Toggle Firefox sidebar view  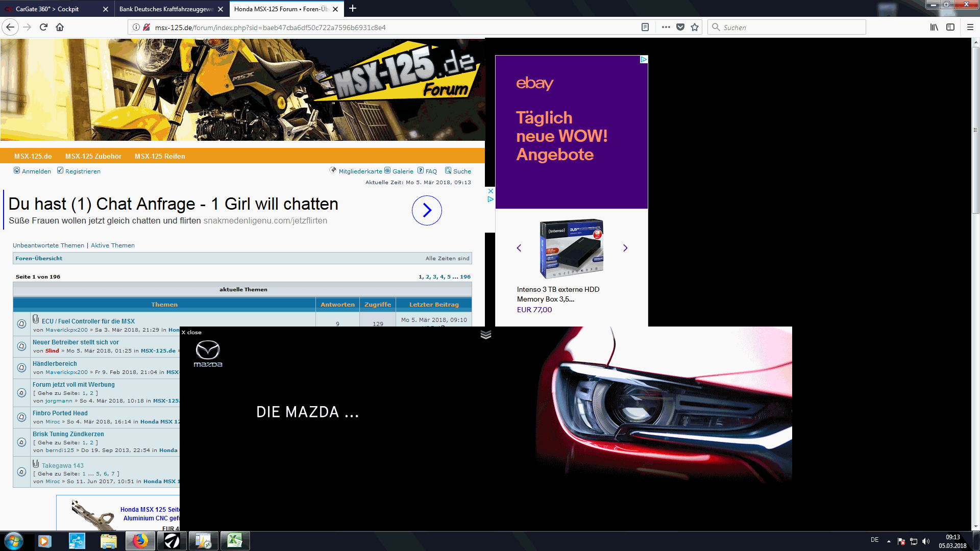coord(950,27)
